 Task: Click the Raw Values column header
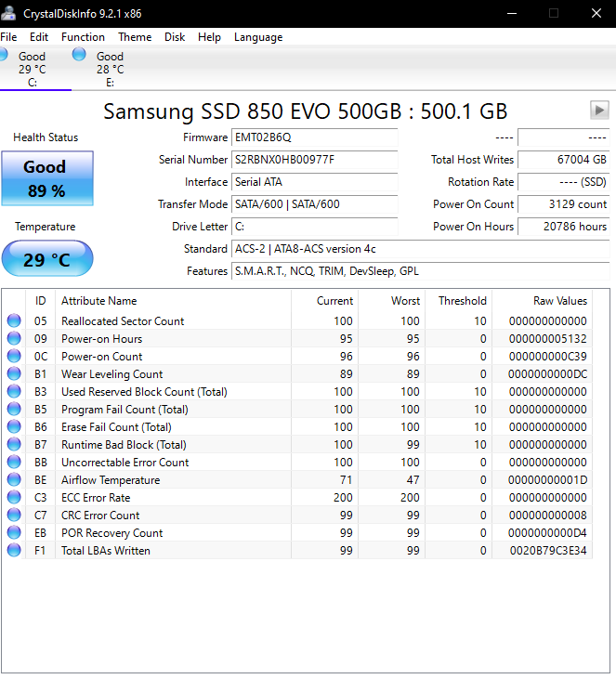click(x=543, y=301)
